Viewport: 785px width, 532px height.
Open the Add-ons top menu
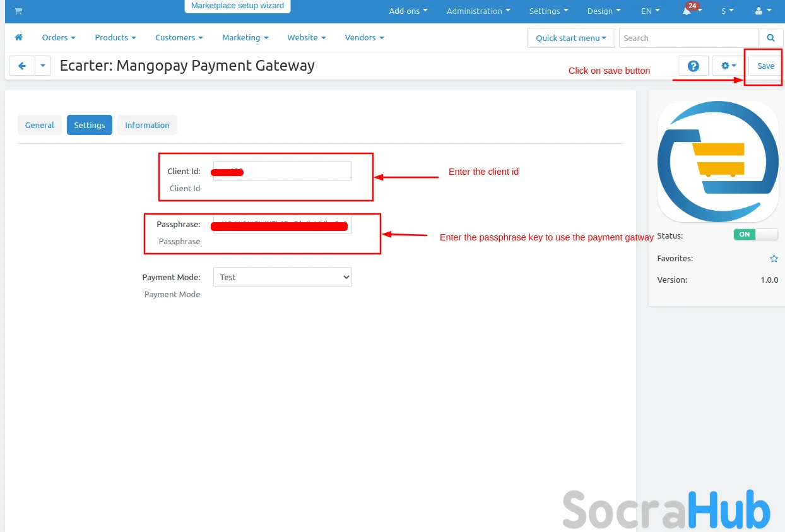coord(408,11)
